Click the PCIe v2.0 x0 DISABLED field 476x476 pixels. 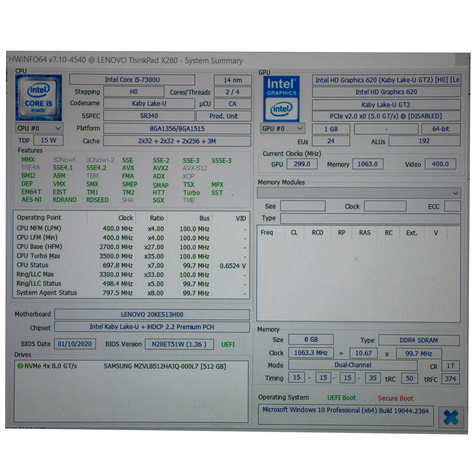(x=386, y=116)
